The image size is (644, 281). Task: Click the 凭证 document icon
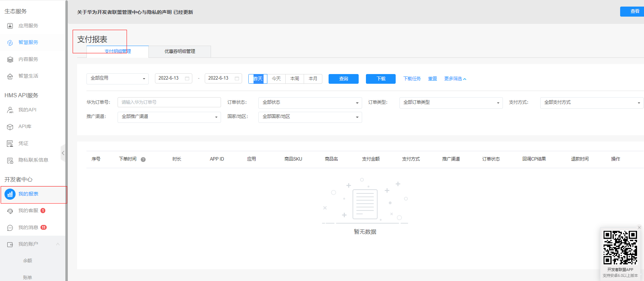[x=10, y=144]
